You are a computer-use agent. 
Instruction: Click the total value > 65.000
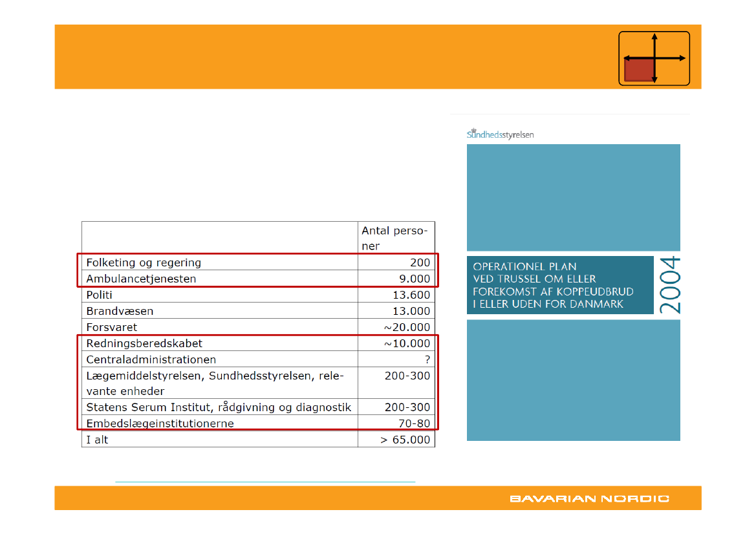[x=405, y=440]
